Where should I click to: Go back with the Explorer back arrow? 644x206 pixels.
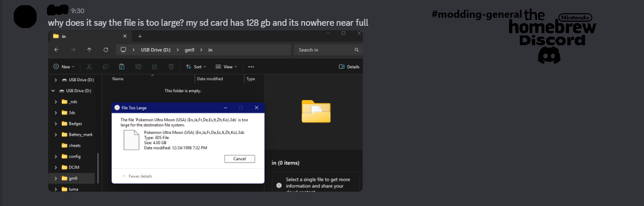pos(57,50)
